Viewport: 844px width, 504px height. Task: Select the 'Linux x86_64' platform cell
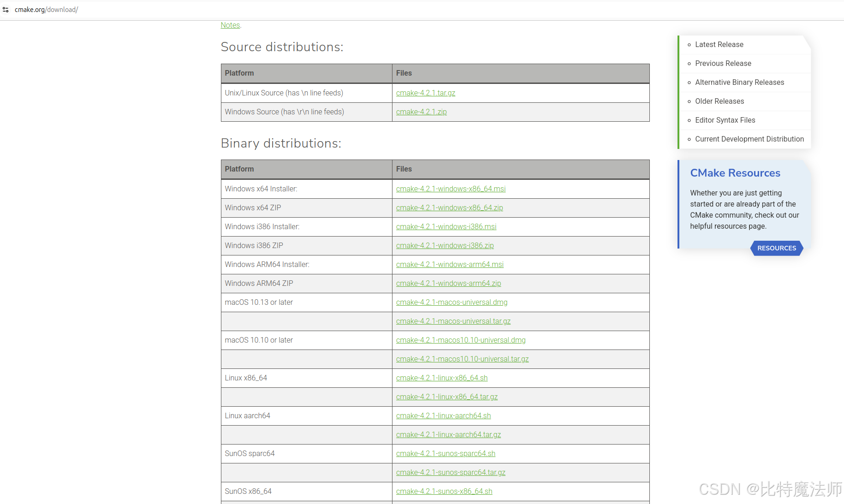coord(307,378)
